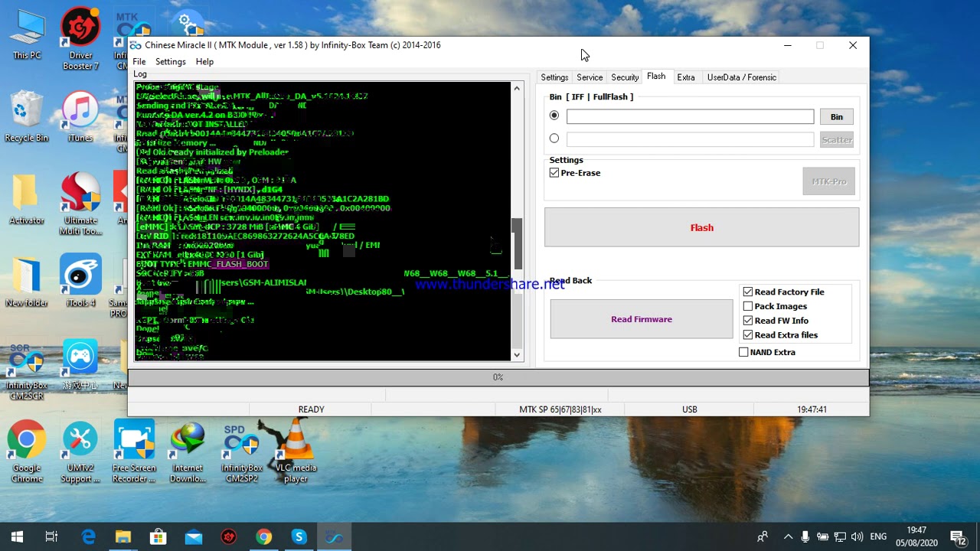Open Chrome from the taskbar
980x551 pixels.
263,536
